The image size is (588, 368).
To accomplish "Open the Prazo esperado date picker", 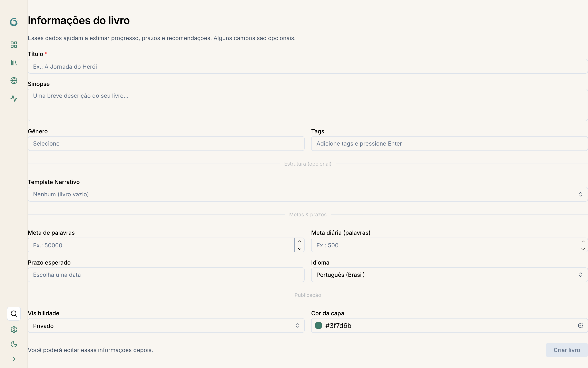I will point(166,275).
